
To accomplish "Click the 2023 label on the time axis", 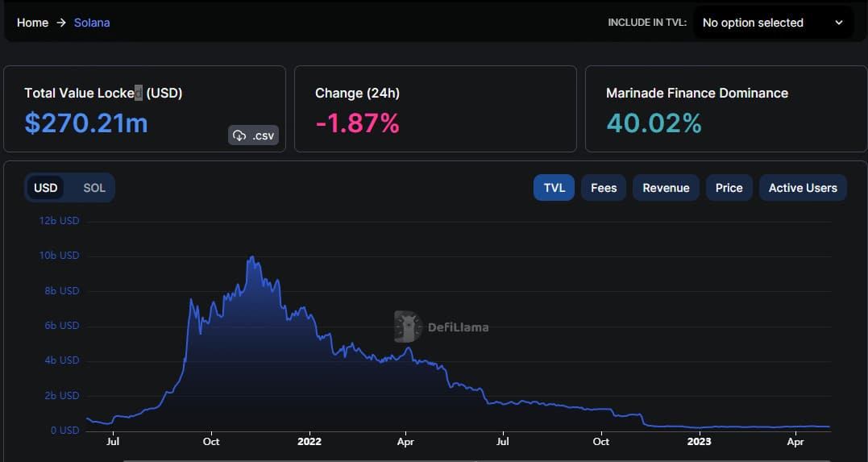I will point(699,442).
